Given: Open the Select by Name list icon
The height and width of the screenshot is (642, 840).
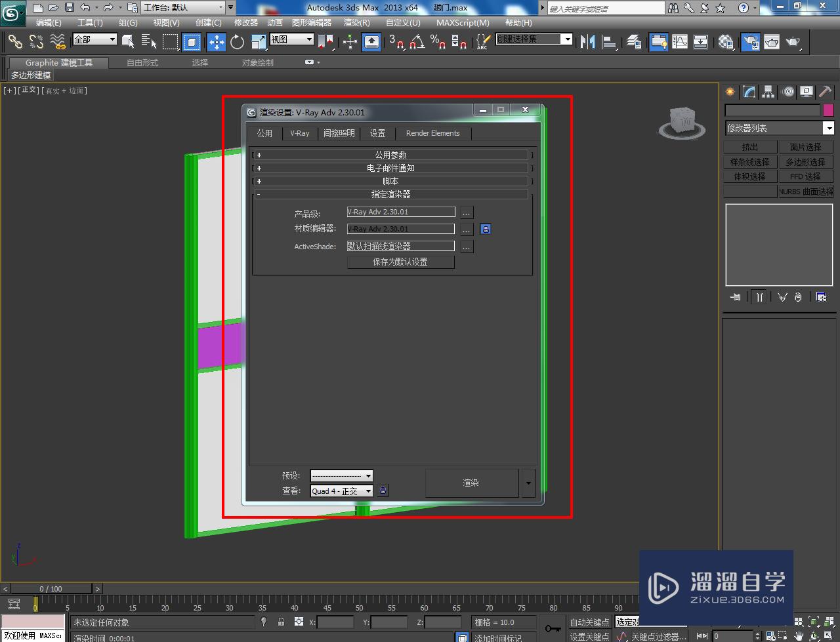Looking at the screenshot, I should point(149,41).
